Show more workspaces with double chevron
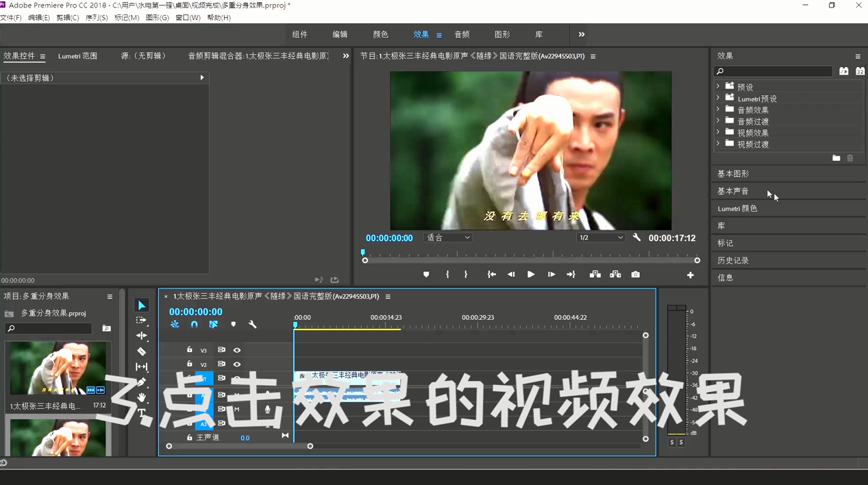868x485 pixels. [x=581, y=34]
